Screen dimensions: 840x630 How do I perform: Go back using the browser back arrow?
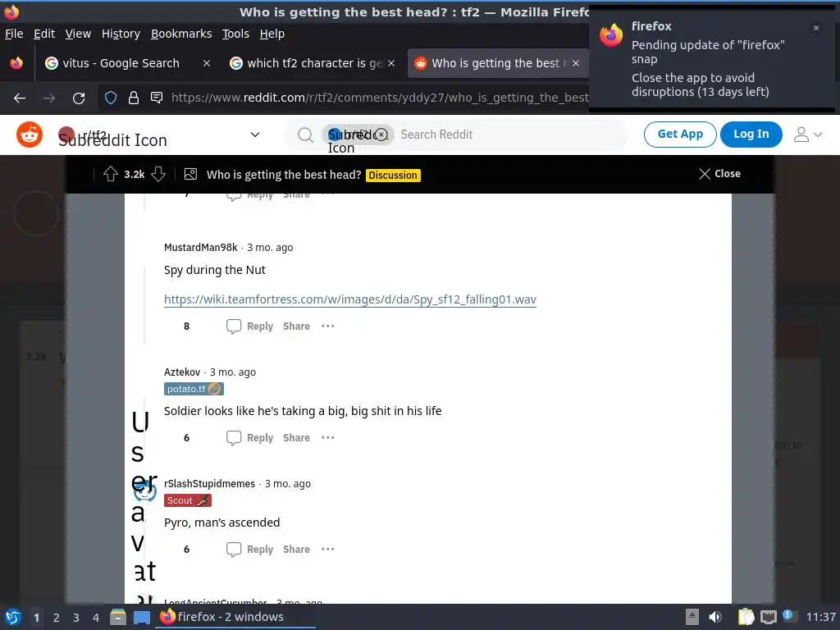point(20,98)
